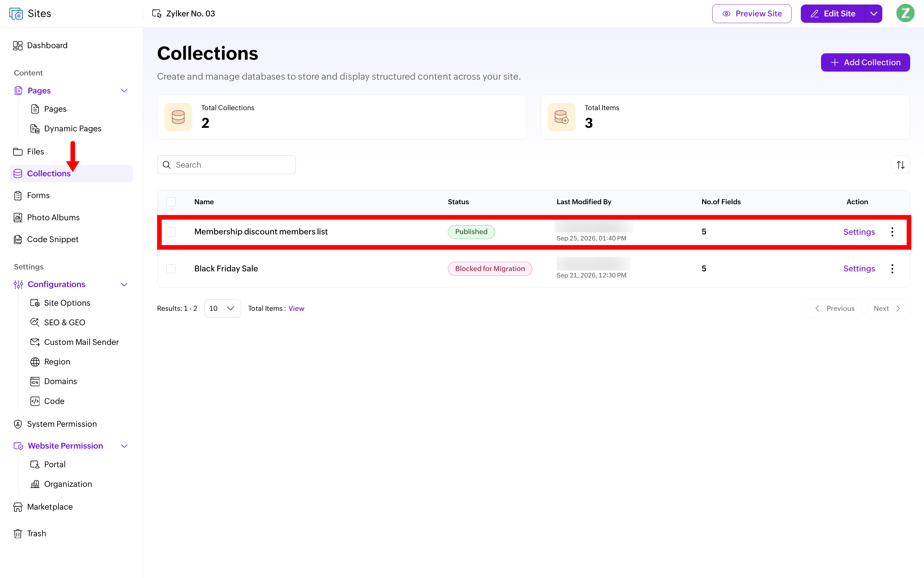Screen dimensions: 924x578
Task: Tick the select-all checkbox in table header
Action: [171, 202]
